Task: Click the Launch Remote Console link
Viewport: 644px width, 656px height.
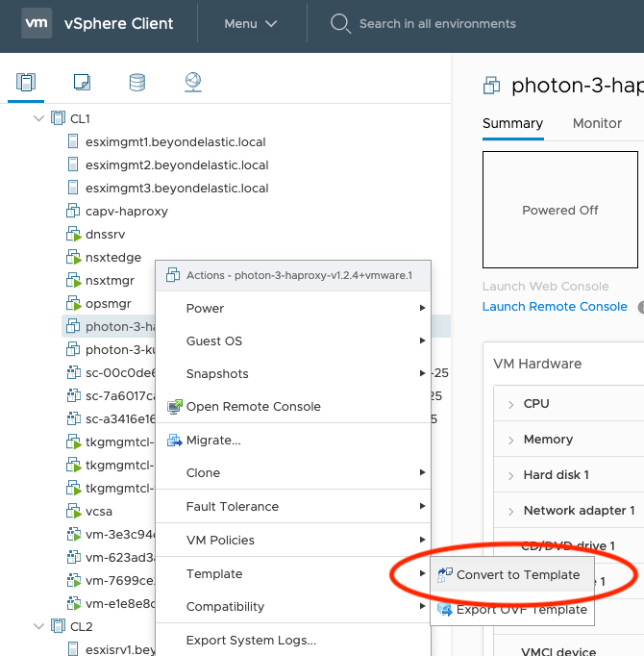Action: pos(555,307)
